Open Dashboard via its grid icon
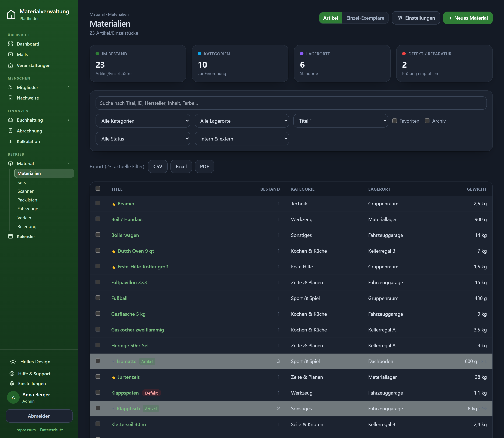The width and height of the screenshot is (504, 438). 10,44
